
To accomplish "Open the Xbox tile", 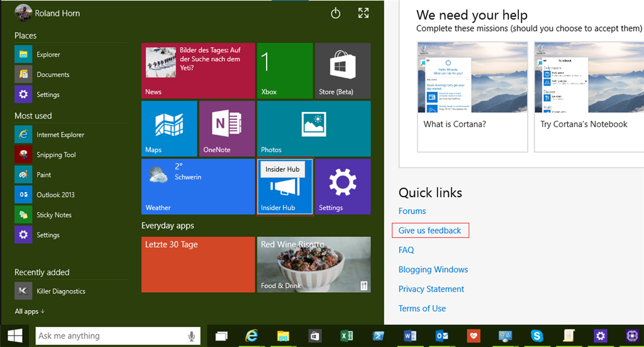I will 285,71.
